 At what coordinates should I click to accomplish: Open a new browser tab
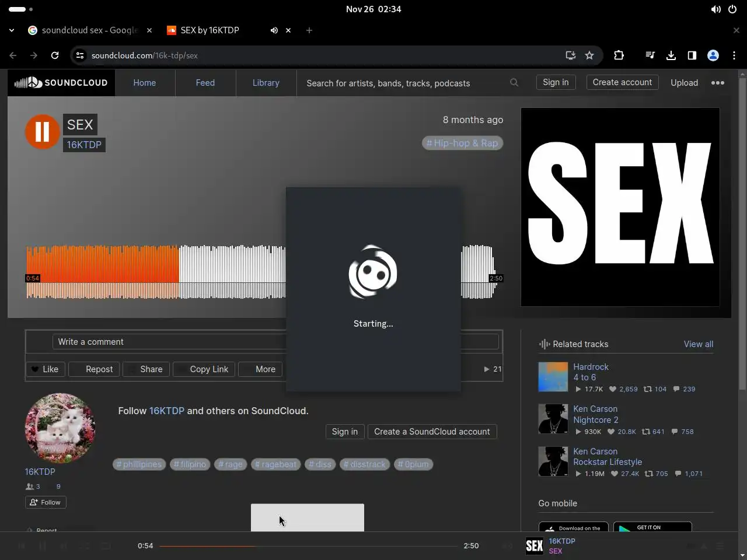click(x=309, y=30)
